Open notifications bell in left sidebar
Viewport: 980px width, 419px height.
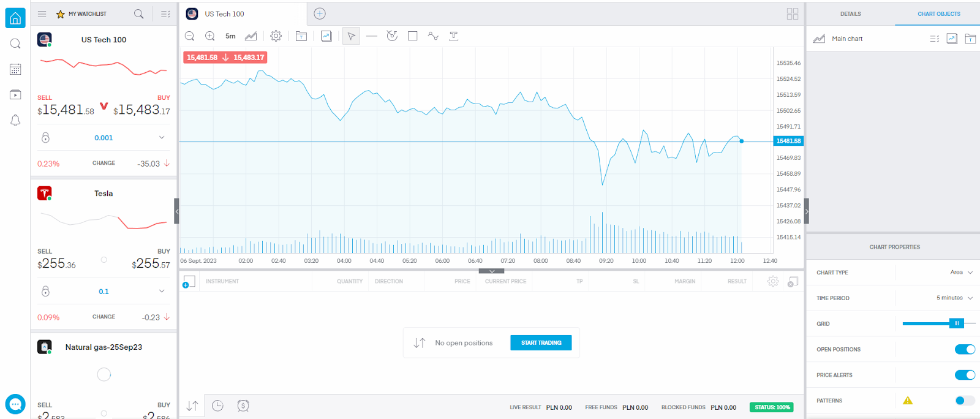click(15, 121)
